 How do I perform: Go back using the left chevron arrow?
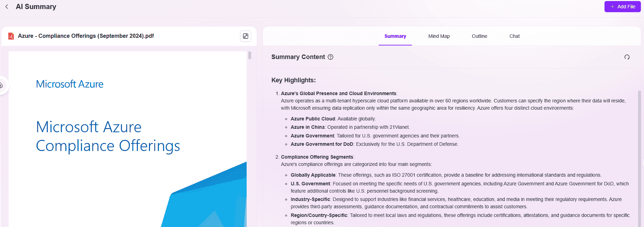coord(7,7)
